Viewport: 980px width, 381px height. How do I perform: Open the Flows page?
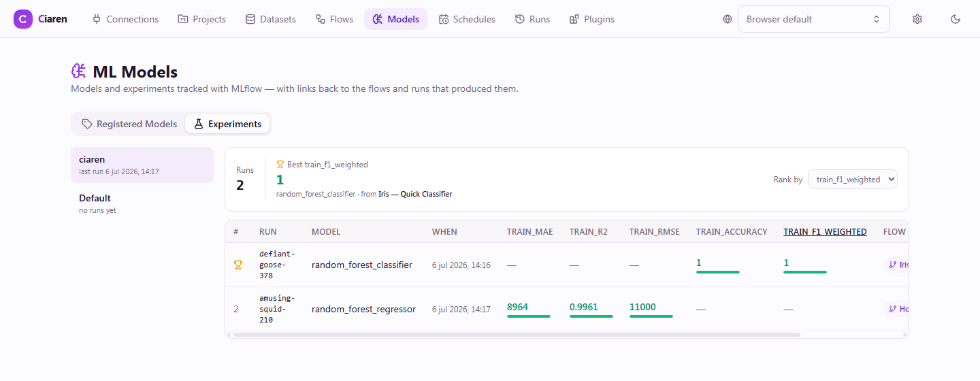[334, 19]
